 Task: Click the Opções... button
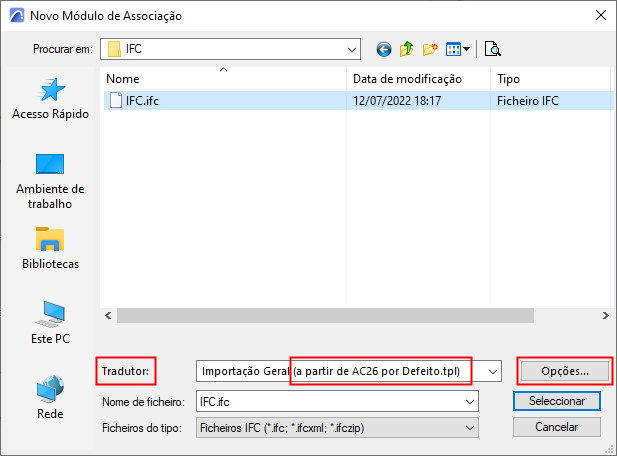[x=565, y=371]
